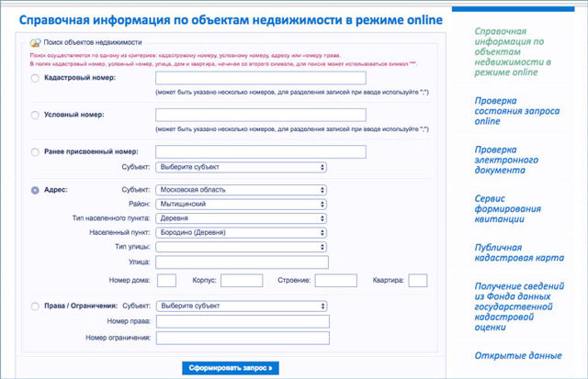The image size is (588, 379).
Task: Click the property search magnifier icon
Action: [x=35, y=43]
